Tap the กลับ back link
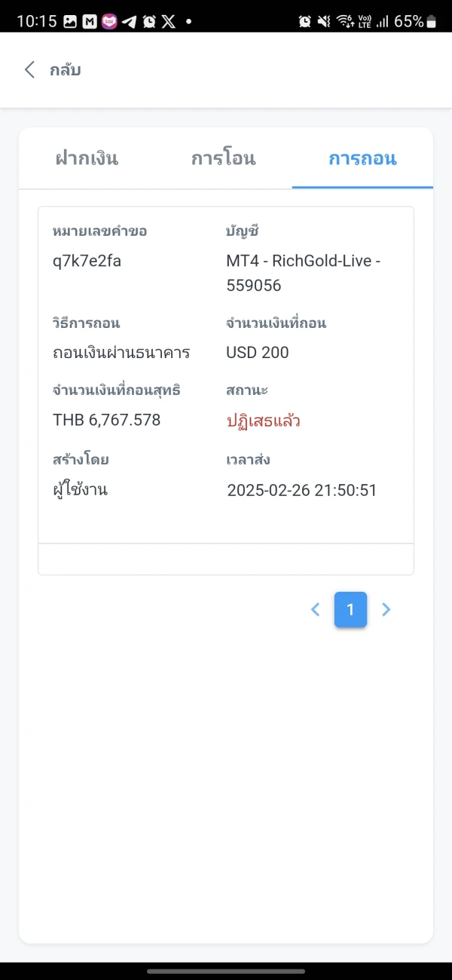This screenshot has width=452, height=980. pyautogui.click(x=66, y=70)
